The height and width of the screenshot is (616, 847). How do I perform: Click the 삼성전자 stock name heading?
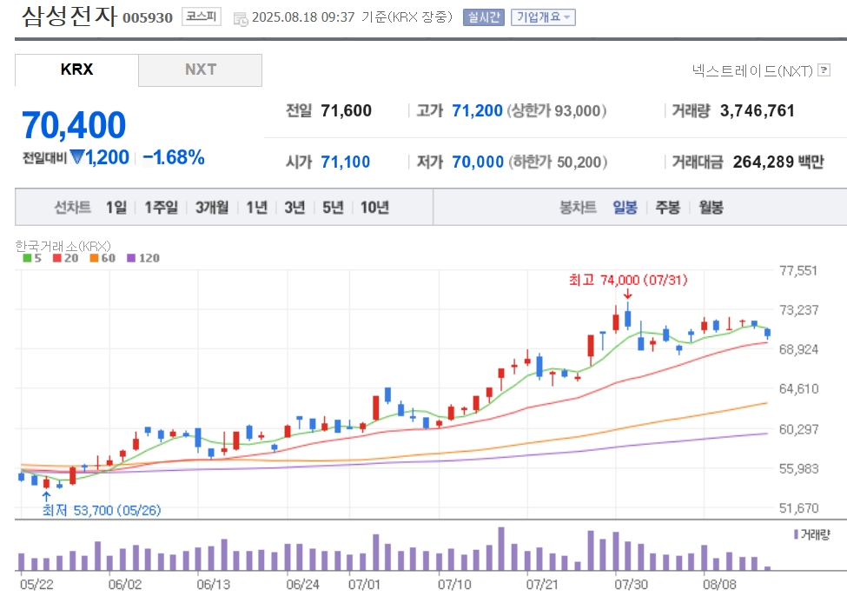(x=69, y=17)
